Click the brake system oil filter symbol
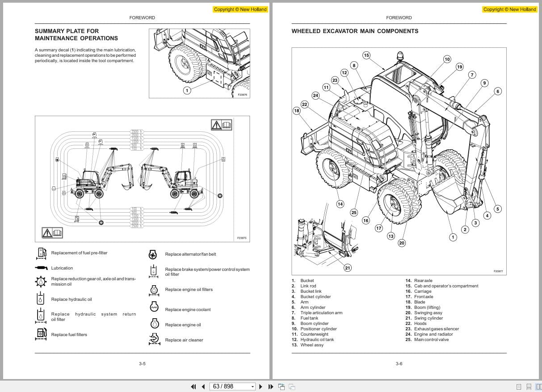This screenshot has width=542, height=392. click(154, 271)
